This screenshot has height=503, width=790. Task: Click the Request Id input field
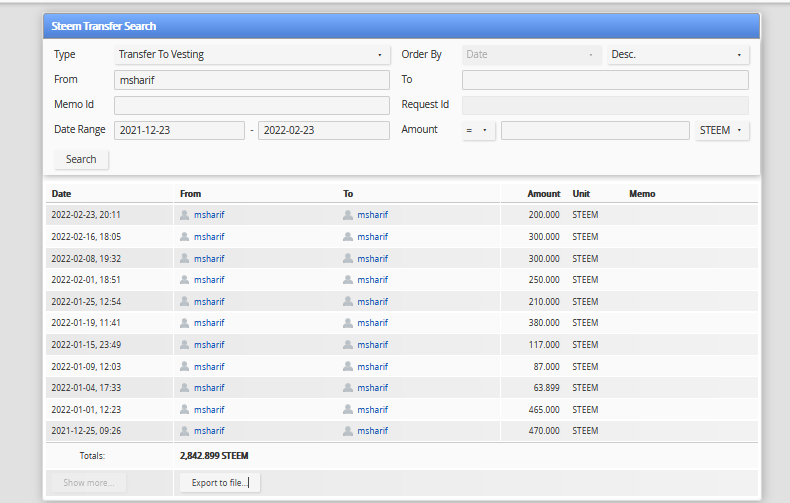[605, 105]
